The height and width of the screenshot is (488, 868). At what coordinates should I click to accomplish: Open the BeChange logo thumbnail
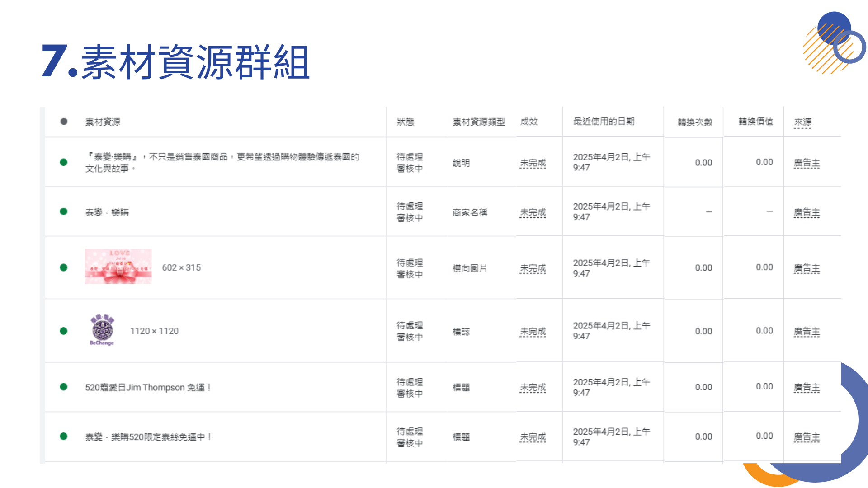coord(102,330)
